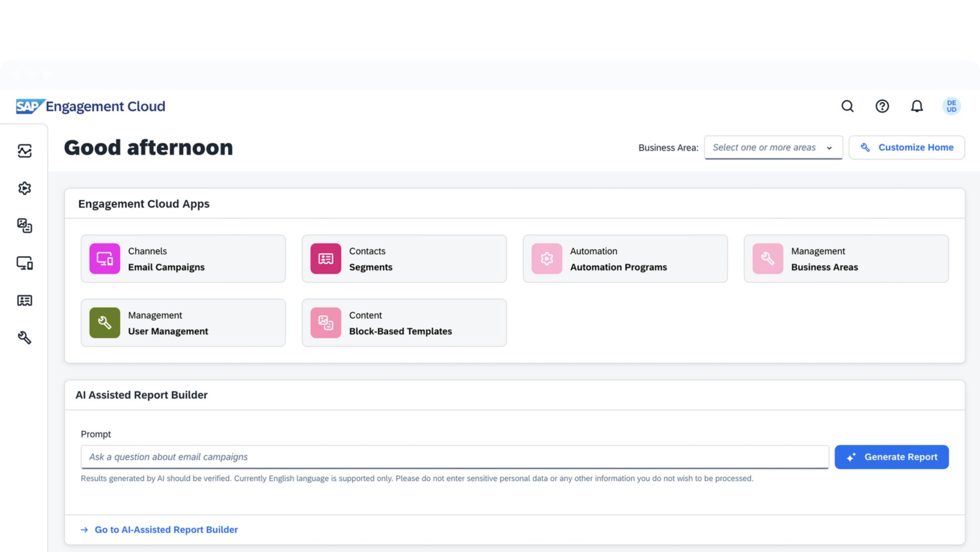The image size is (980, 552).
Task: Open search with the magnifier icon
Action: coord(847,106)
